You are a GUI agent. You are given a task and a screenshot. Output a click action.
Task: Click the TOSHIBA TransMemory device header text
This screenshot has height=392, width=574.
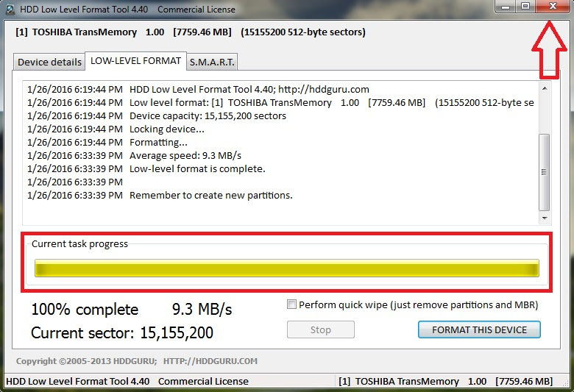point(191,32)
